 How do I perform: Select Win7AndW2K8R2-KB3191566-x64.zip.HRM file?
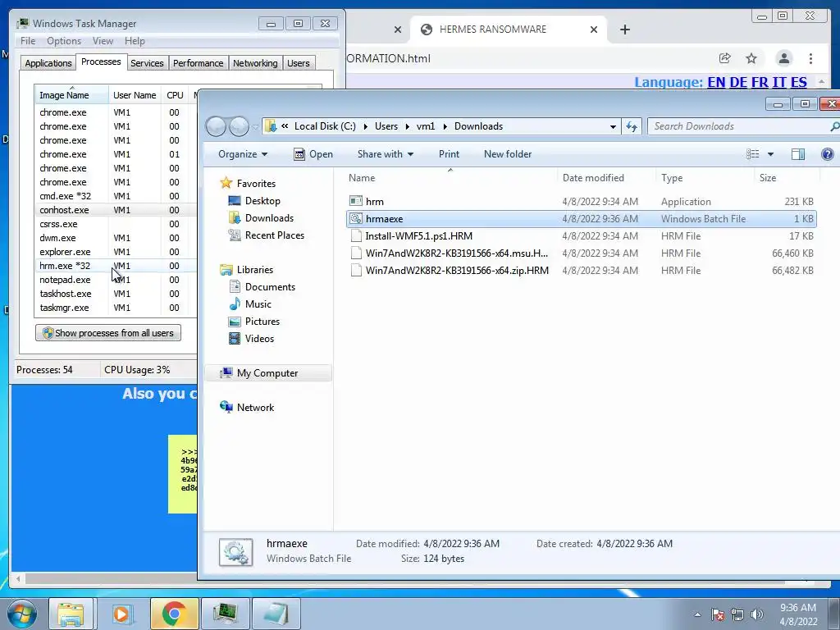582,271
